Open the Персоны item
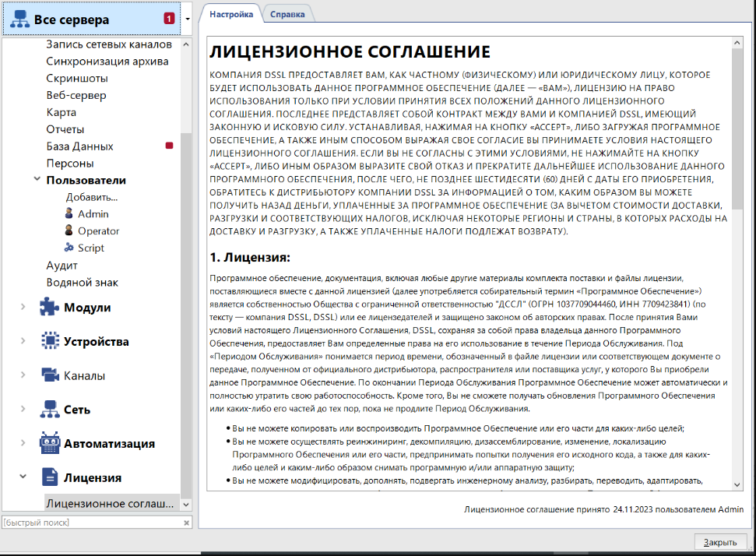Screen dimensions: 756x556 point(70,163)
